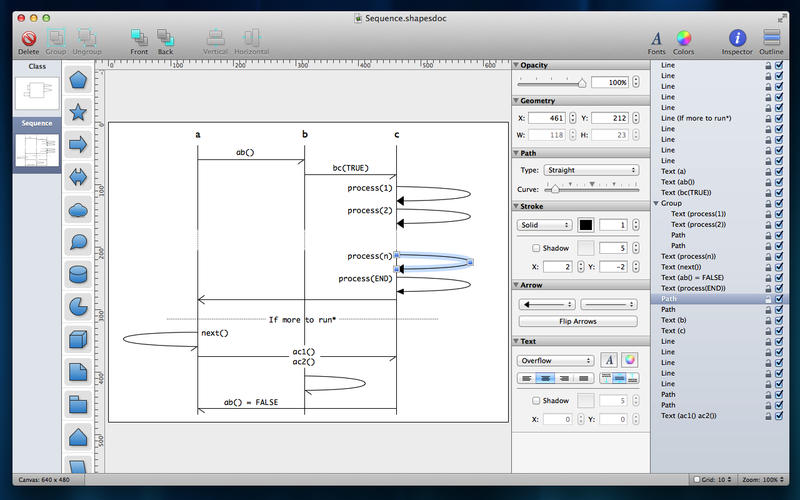Select the star shape tool
Viewport: 800px width, 500px height.
pos(78,112)
